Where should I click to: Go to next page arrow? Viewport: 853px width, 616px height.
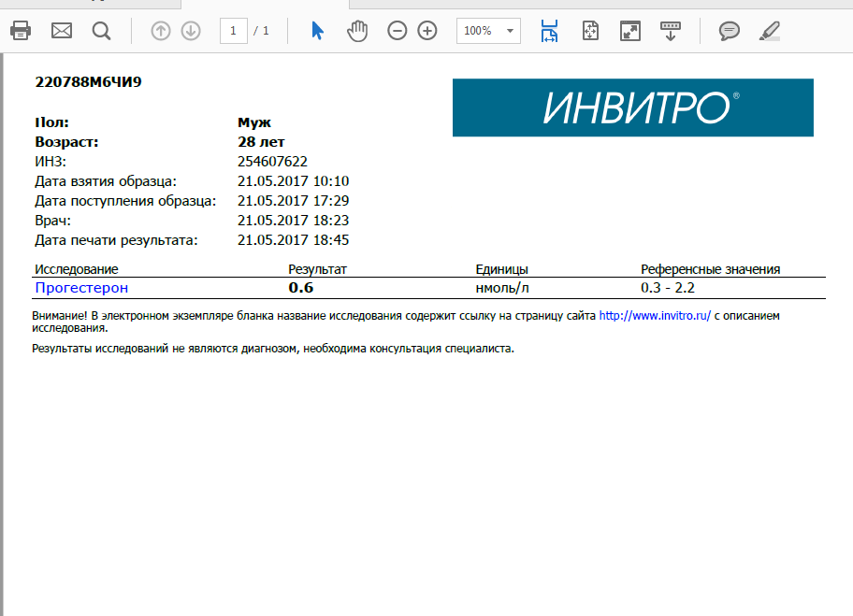pos(191,31)
